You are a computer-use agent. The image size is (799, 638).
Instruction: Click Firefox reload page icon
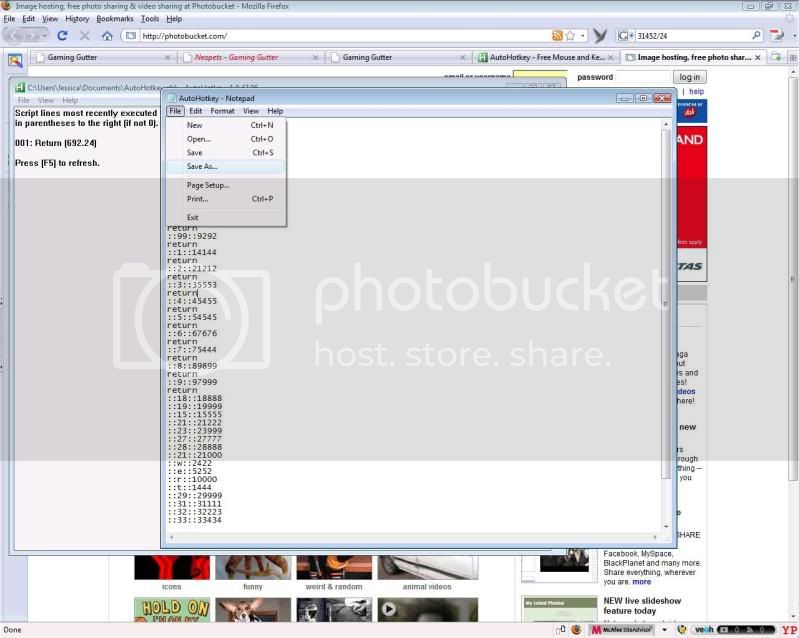tap(62, 35)
